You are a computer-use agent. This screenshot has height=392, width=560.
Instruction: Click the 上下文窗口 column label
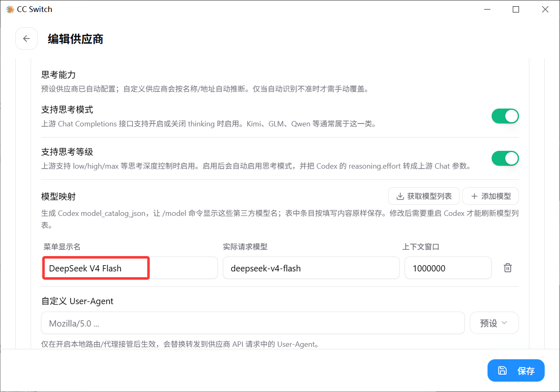(421, 247)
